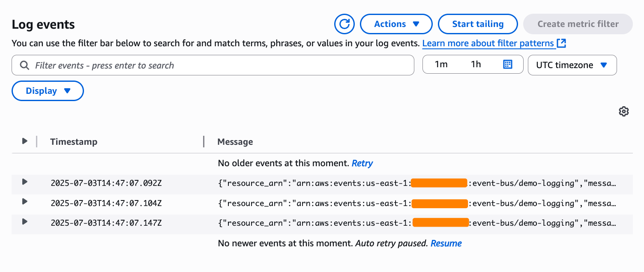Expand the 14:47:07.092Z log event row
Image resolution: width=644 pixels, height=272 pixels.
pyautogui.click(x=25, y=182)
